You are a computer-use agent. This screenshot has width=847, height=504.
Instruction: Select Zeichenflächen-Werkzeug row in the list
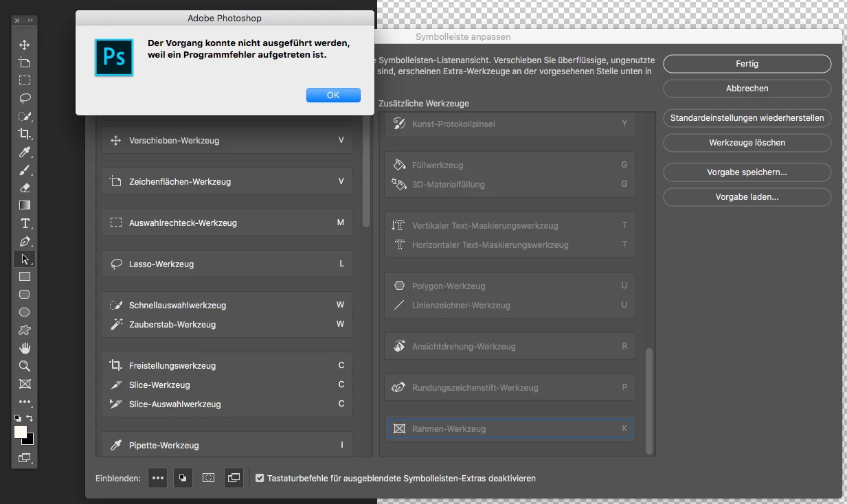click(x=227, y=181)
